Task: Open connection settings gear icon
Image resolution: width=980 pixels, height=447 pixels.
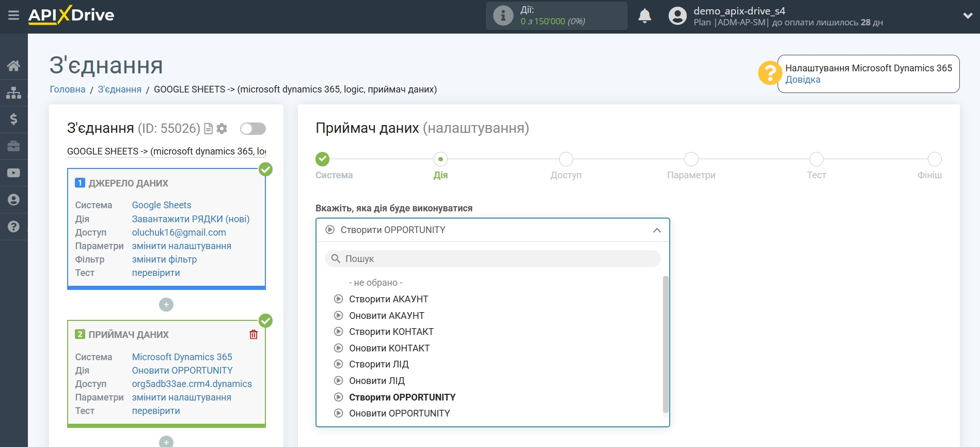Action: coord(222,129)
